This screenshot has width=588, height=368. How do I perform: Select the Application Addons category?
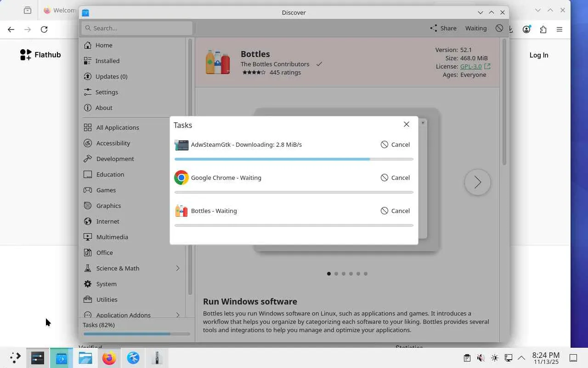[132, 315]
